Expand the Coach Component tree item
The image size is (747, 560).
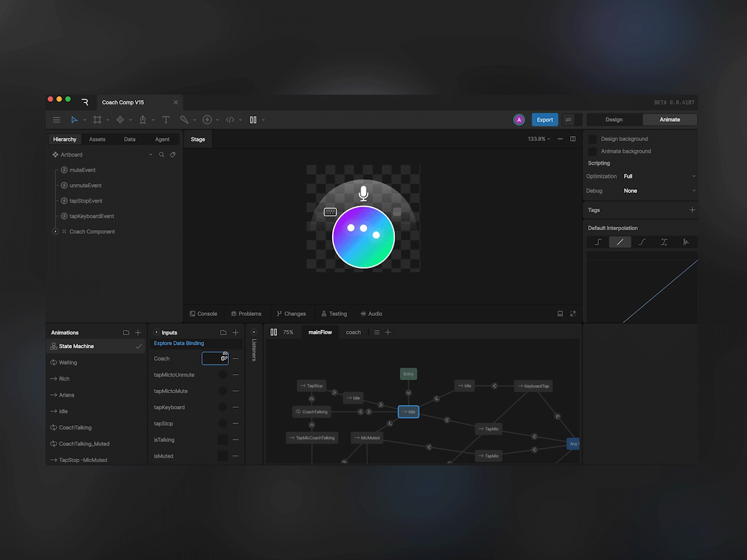(56, 231)
